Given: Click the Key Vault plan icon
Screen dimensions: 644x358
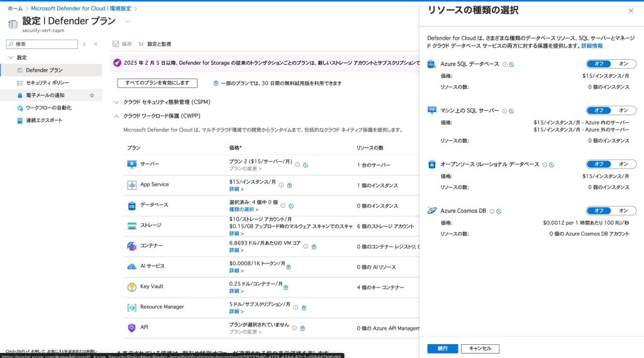Looking at the screenshot, I should pos(131,287).
